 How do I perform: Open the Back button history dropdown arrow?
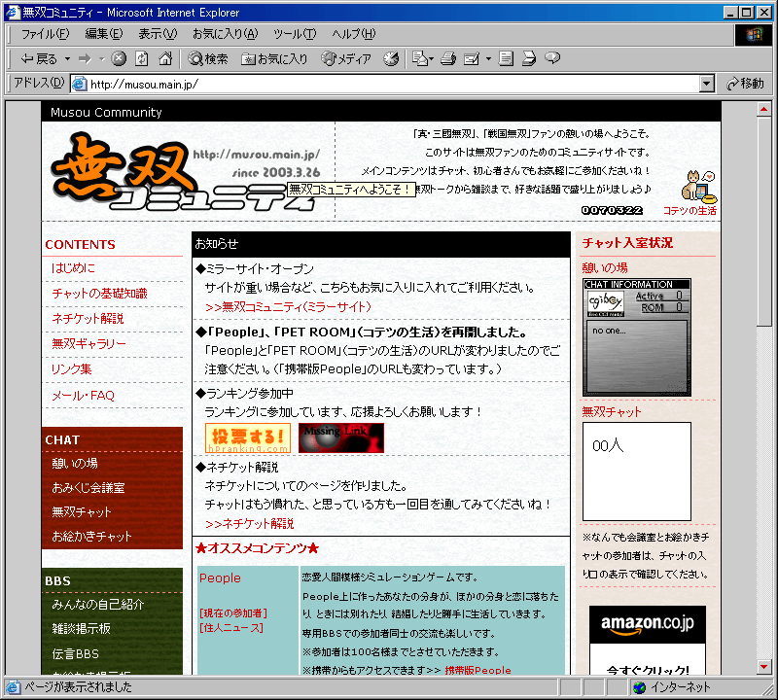pyautogui.click(x=67, y=59)
